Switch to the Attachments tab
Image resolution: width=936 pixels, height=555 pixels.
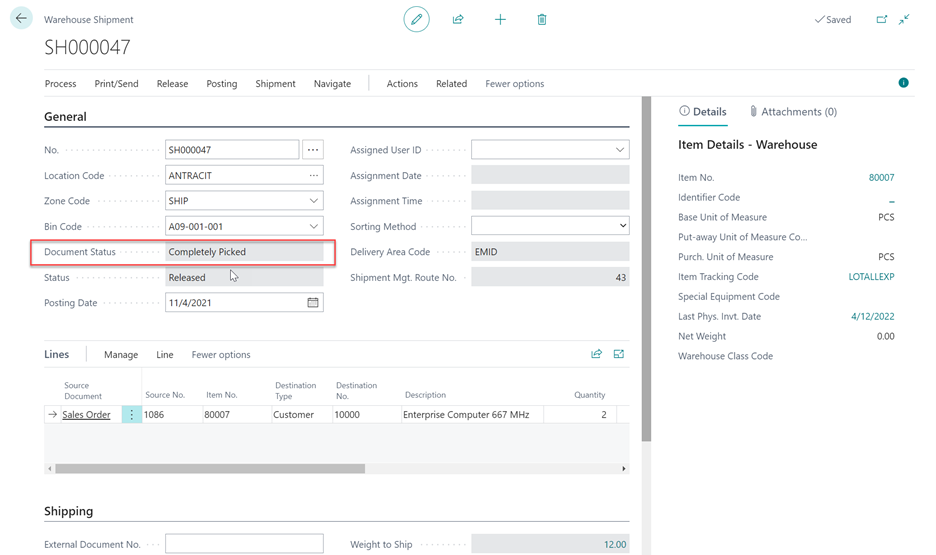click(x=793, y=112)
